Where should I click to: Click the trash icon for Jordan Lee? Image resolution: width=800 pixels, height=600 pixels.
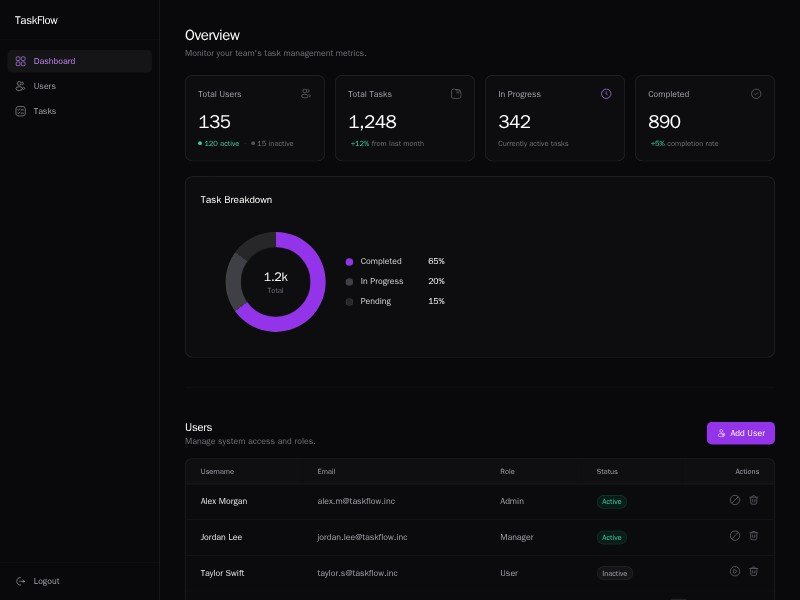(754, 536)
